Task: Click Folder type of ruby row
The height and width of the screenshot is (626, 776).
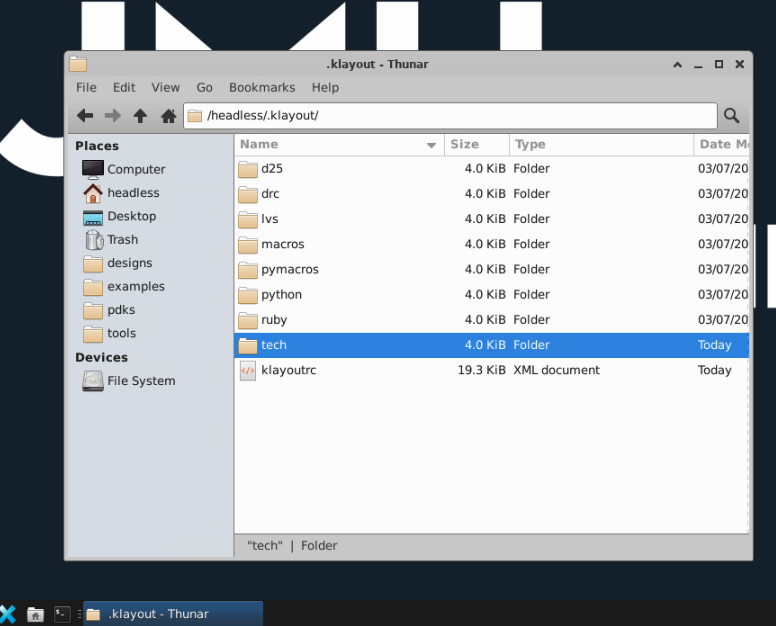Action: [532, 320]
